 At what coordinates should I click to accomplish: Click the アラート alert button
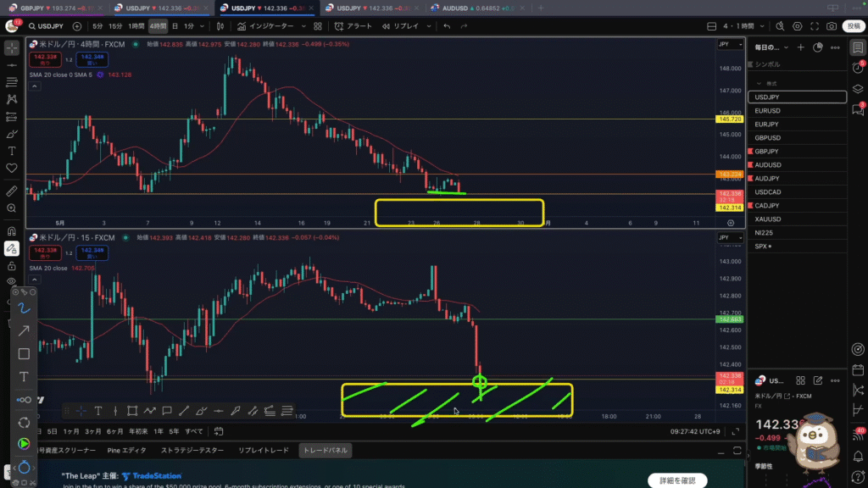353,26
